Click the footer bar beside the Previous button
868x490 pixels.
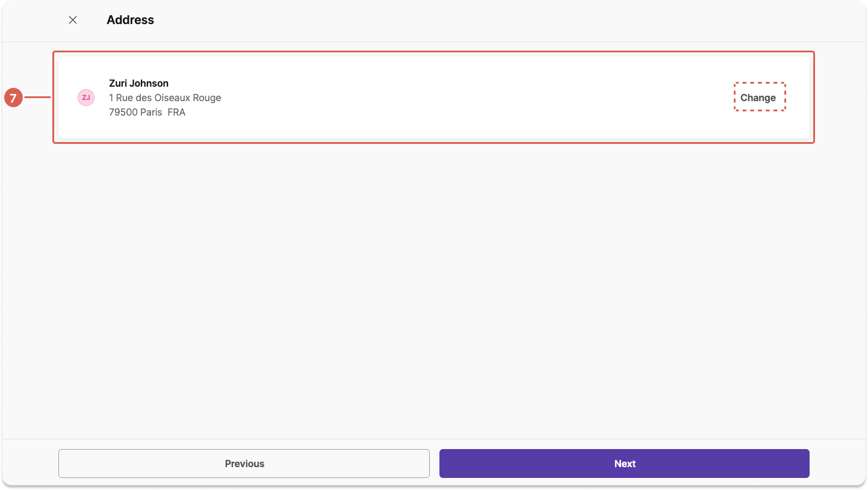[30, 464]
